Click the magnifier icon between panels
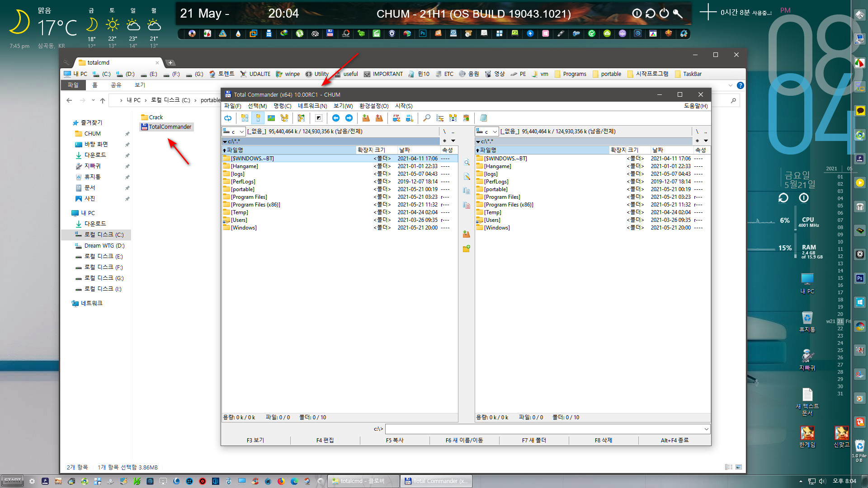Viewport: 868px width, 488px height. 467,163
